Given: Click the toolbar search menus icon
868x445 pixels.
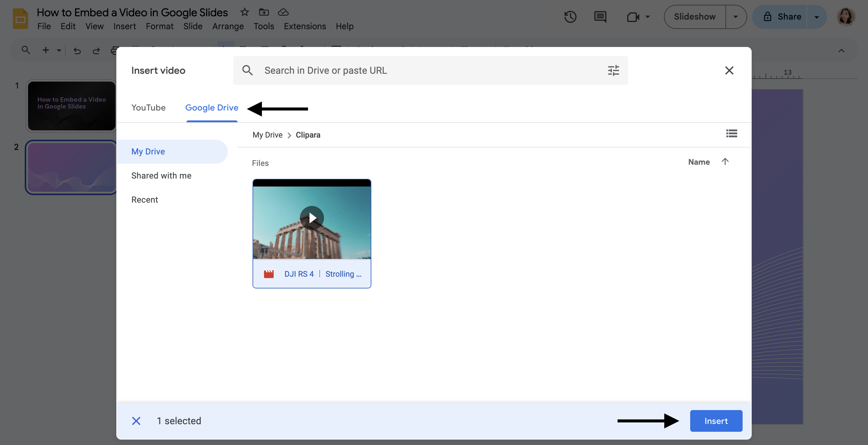Looking at the screenshot, I should pyautogui.click(x=26, y=50).
